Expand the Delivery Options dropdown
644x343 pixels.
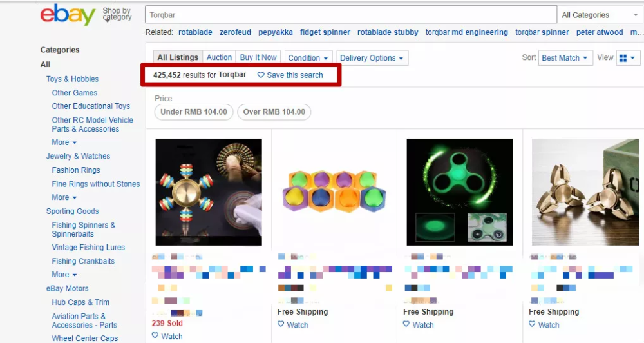(372, 58)
